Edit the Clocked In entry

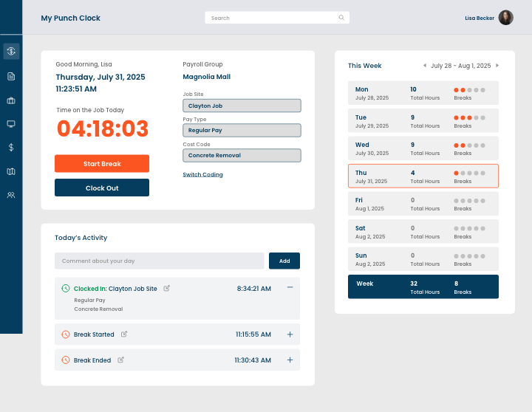click(x=166, y=288)
